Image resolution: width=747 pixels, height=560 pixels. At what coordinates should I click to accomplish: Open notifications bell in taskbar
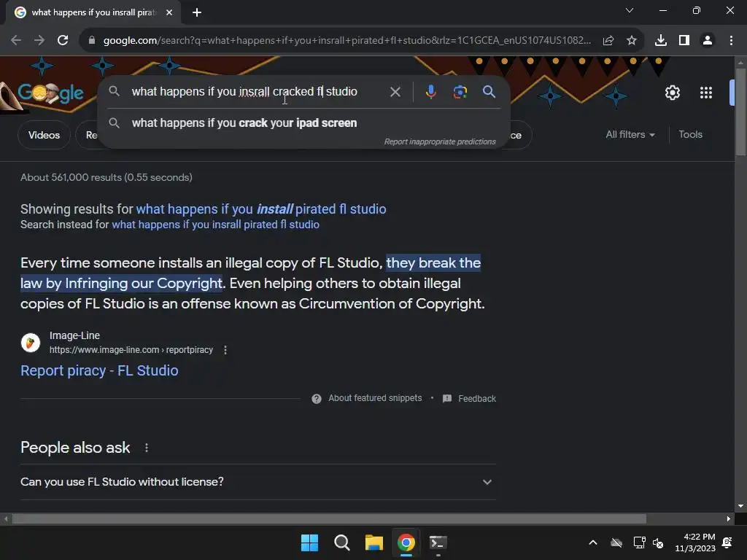click(727, 542)
